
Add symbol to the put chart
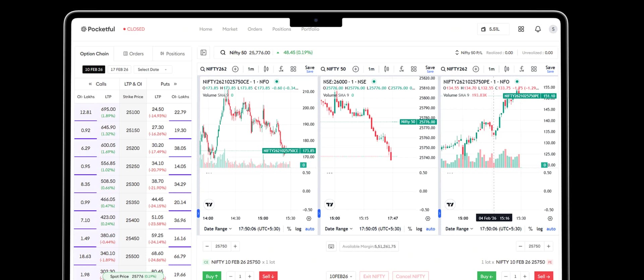(x=476, y=69)
